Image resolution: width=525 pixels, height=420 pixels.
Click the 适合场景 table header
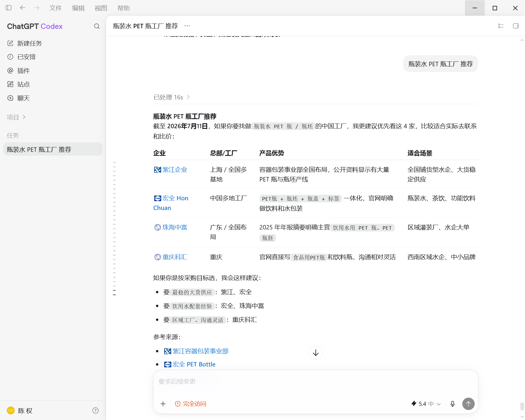tap(420, 153)
